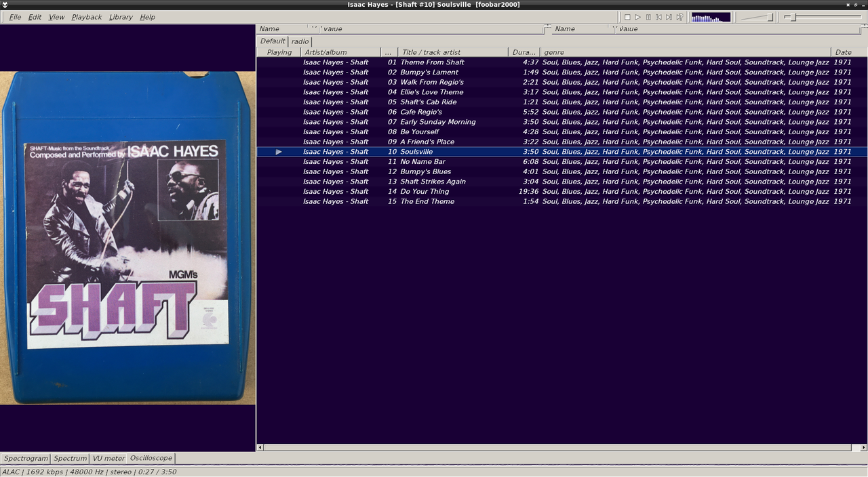Select the track Bumpy's Lament

[562, 72]
